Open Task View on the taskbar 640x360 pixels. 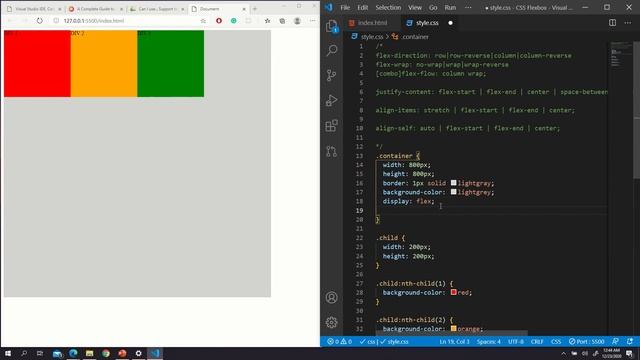click(x=40, y=353)
